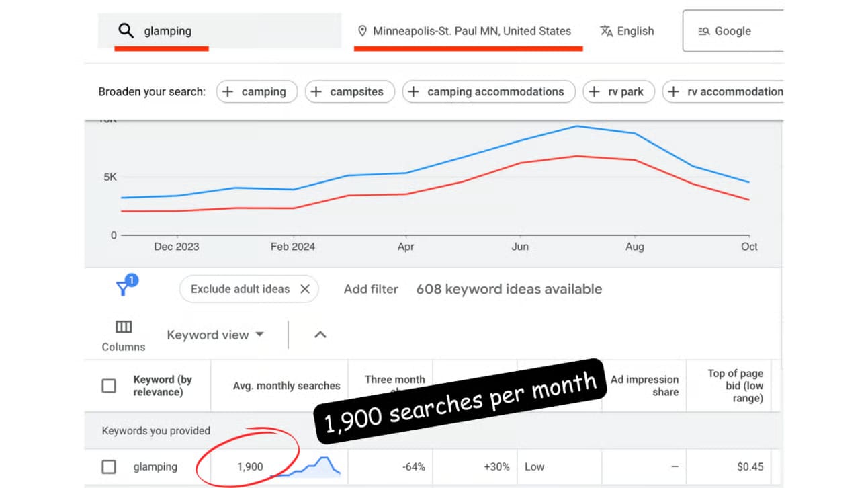868x488 pixels.
Task: Click the Aug chart axis label
Action: click(635, 247)
